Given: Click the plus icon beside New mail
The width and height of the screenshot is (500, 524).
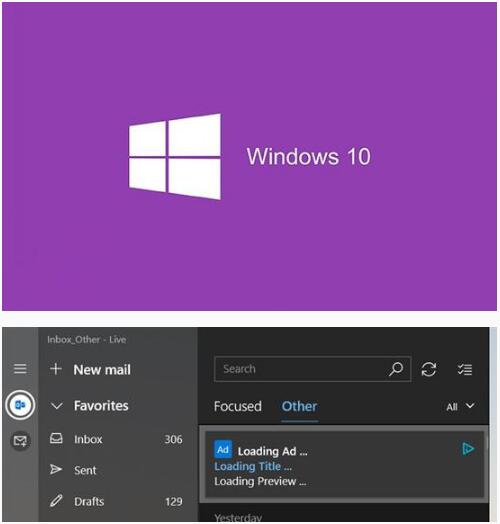Looking at the screenshot, I should [x=56, y=369].
